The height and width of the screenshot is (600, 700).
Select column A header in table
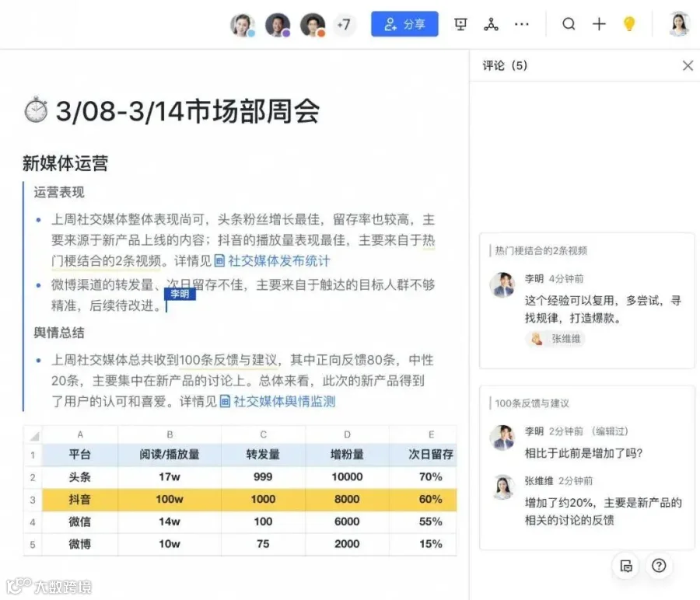pos(80,435)
